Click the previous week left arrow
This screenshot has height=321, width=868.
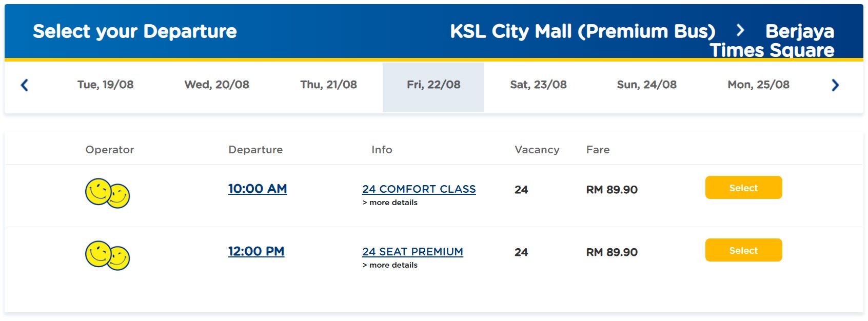[24, 85]
